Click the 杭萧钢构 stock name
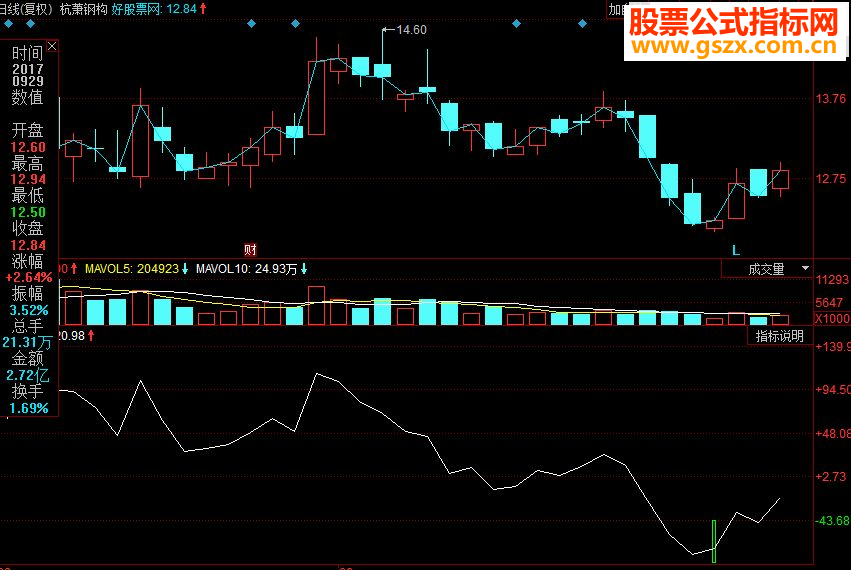This screenshot has height=570, width=851. [84, 9]
